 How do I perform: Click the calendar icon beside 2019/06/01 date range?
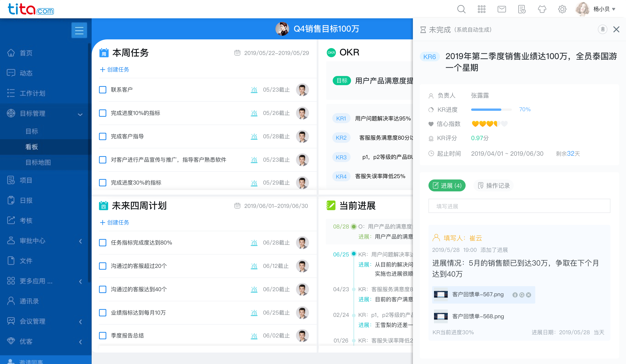[237, 206]
